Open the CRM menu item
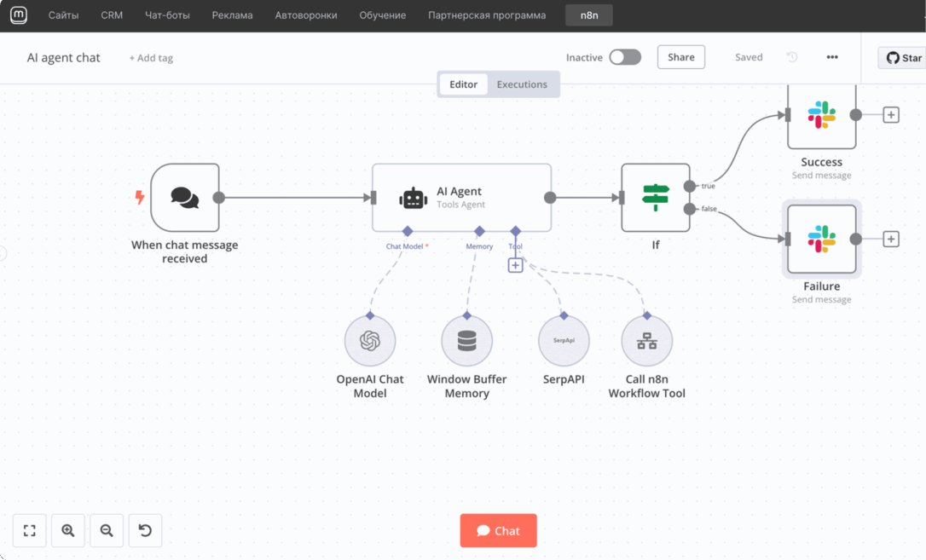Screen dimensions: 926x560 coord(112,15)
